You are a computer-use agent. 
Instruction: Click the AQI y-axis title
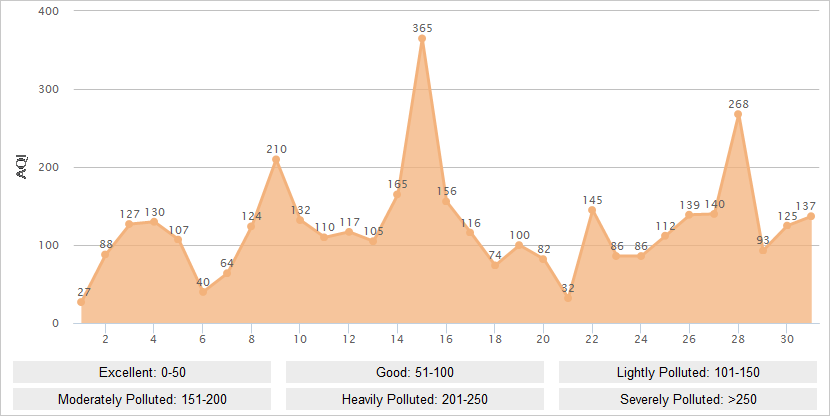click(x=22, y=167)
